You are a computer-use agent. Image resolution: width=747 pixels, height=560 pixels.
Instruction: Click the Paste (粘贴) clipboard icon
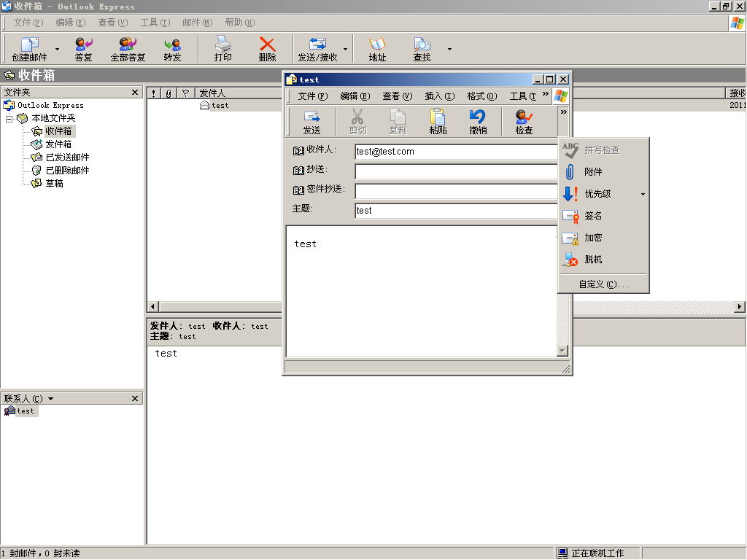point(438,122)
